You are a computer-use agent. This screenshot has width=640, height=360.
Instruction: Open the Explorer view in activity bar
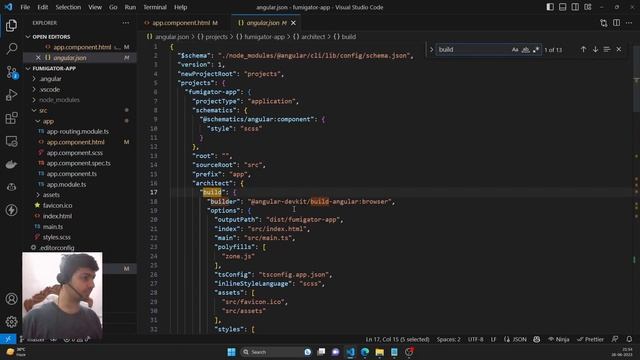(x=11, y=26)
